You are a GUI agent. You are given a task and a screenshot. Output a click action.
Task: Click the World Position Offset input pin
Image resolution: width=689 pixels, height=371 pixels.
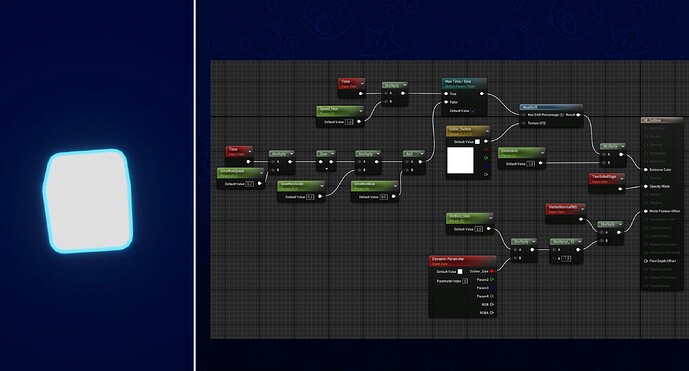coord(646,211)
